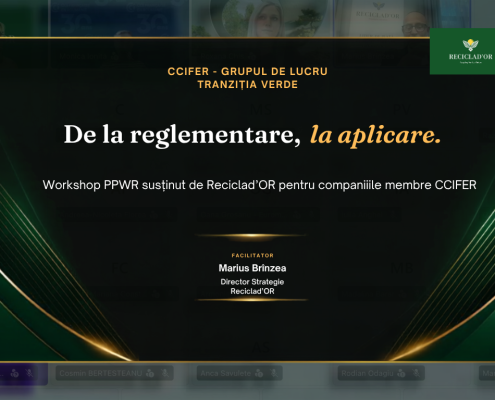This screenshot has width=495, height=400.
Task: Click the Reciclad'OR logo badge
Action: click(462, 51)
